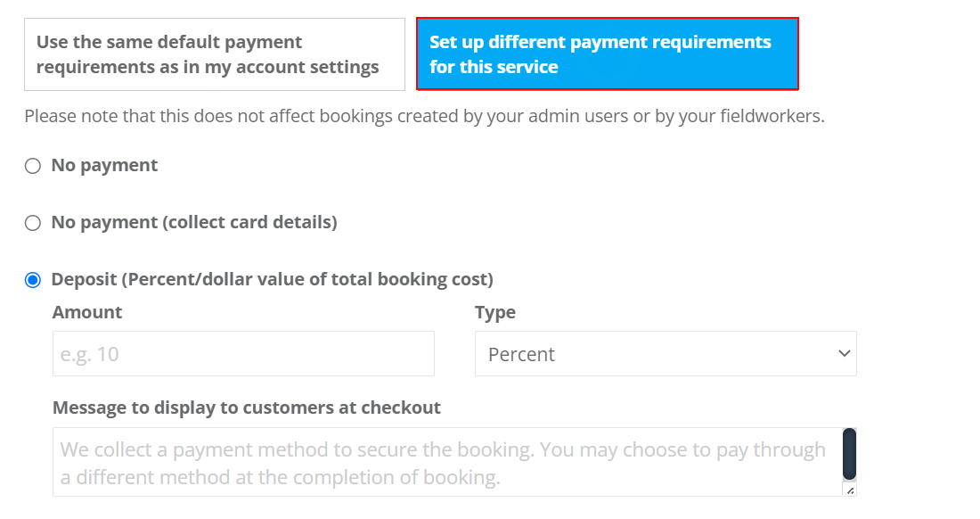The width and height of the screenshot is (980, 519).
Task: Click the collect card details label text
Action: pos(193,222)
